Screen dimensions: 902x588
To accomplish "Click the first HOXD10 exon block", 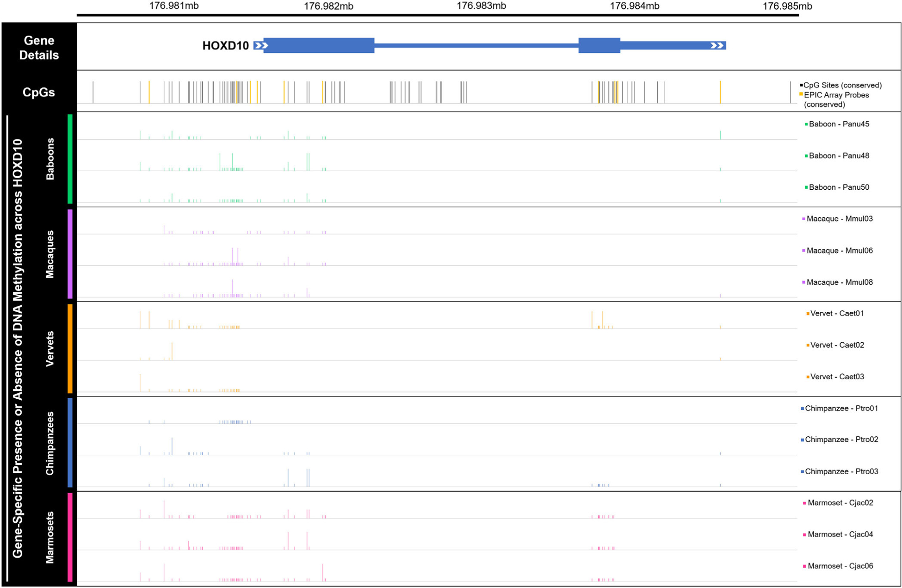I will (319, 45).
